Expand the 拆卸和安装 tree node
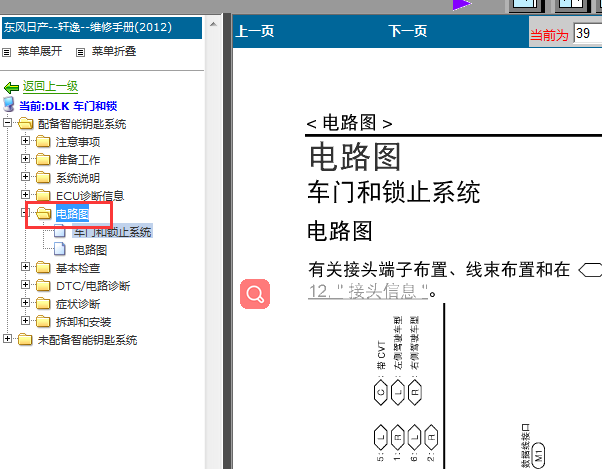602x469 pixels. coord(25,321)
